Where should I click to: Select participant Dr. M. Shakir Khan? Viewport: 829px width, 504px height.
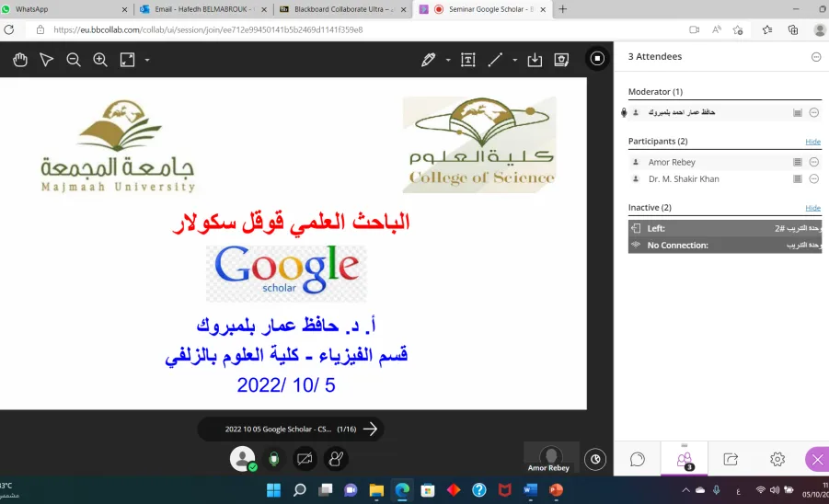tap(684, 179)
